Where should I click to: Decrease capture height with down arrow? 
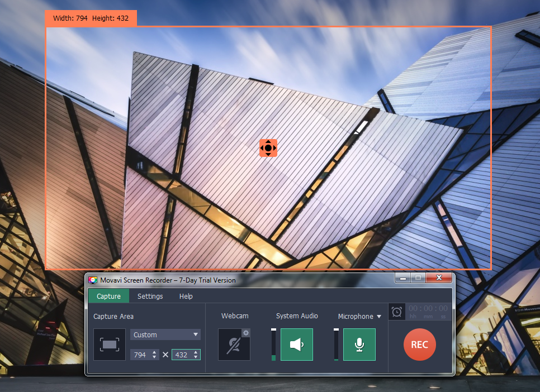click(x=195, y=357)
